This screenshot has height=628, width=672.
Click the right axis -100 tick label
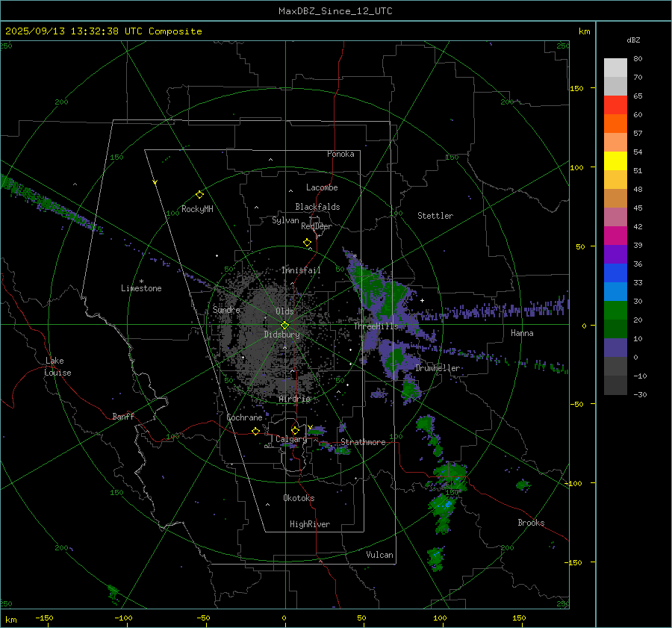point(573,483)
